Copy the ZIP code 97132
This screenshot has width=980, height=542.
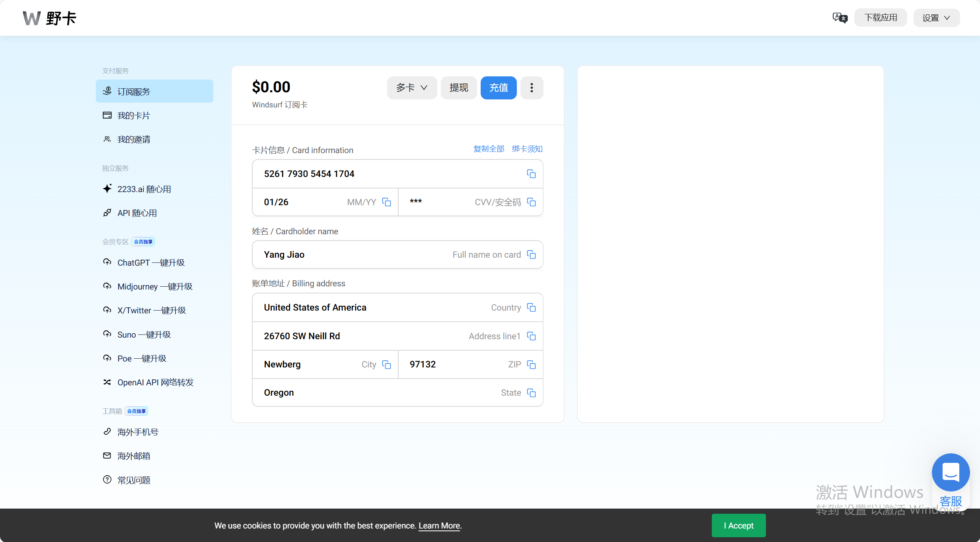[x=531, y=364]
